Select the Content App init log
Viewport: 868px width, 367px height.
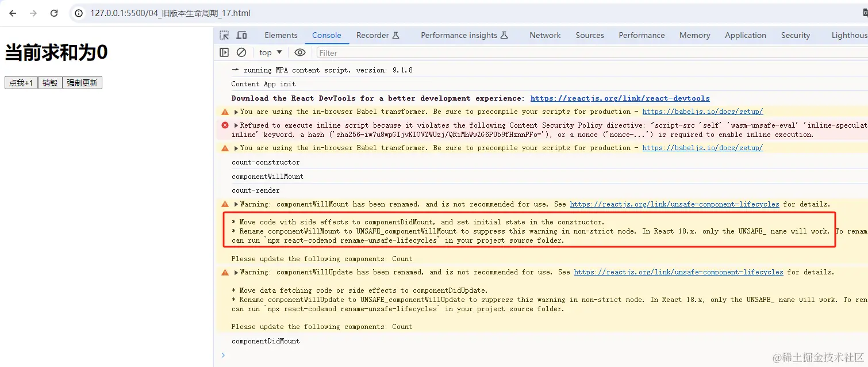(x=263, y=84)
